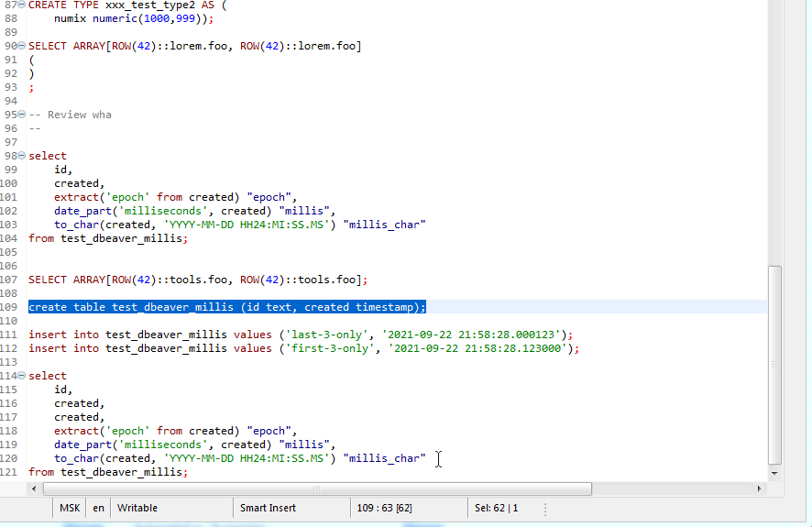
Task: Click the extract epoch expression on line 101
Action: tap(176, 197)
